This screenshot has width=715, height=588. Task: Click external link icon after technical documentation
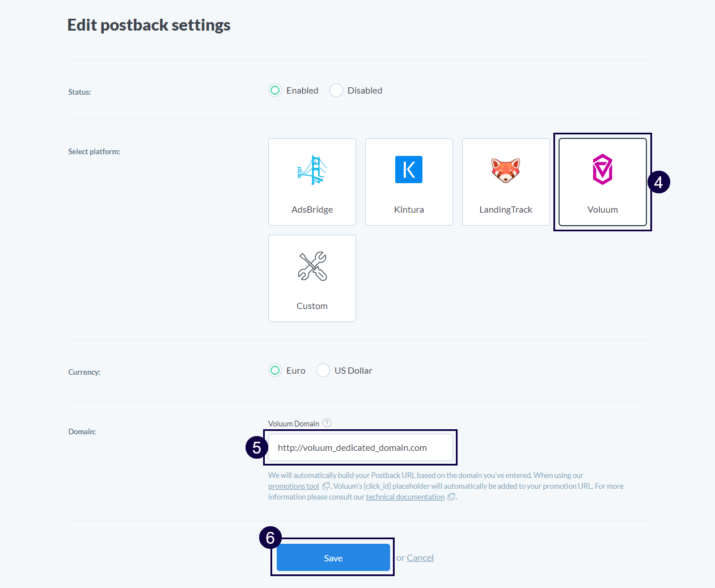coord(451,497)
